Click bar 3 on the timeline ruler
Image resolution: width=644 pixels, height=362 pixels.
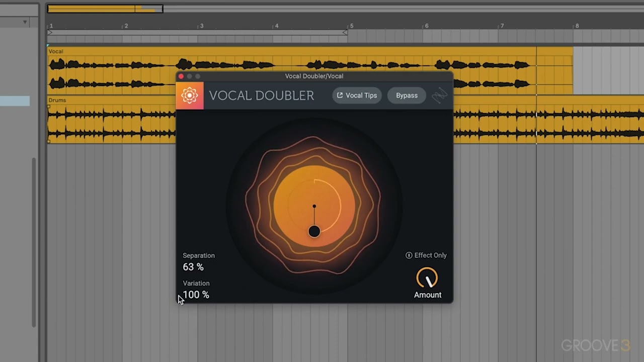coord(202,26)
